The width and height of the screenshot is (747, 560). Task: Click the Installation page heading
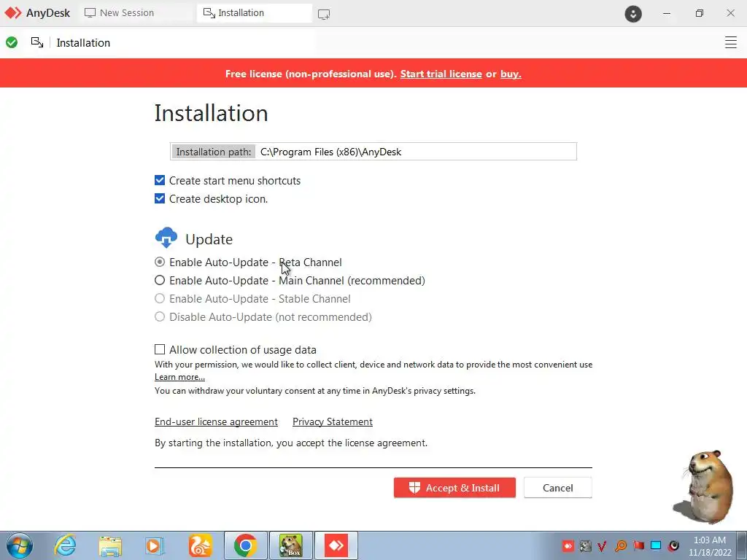pyautogui.click(x=211, y=113)
